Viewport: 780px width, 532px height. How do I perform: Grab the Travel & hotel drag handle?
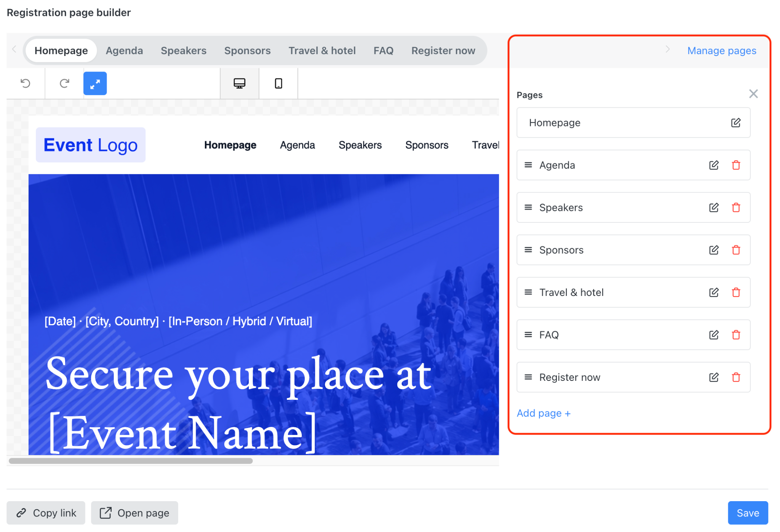tap(528, 292)
